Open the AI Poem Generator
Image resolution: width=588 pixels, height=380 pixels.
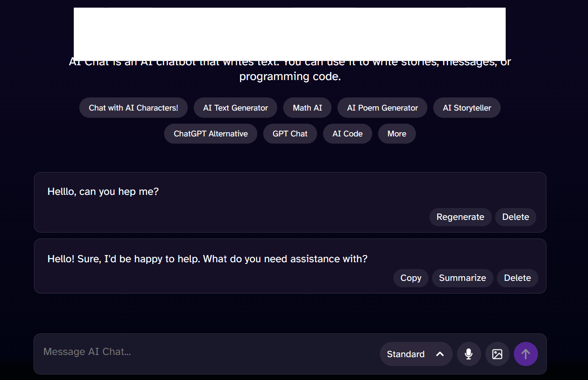(x=382, y=108)
